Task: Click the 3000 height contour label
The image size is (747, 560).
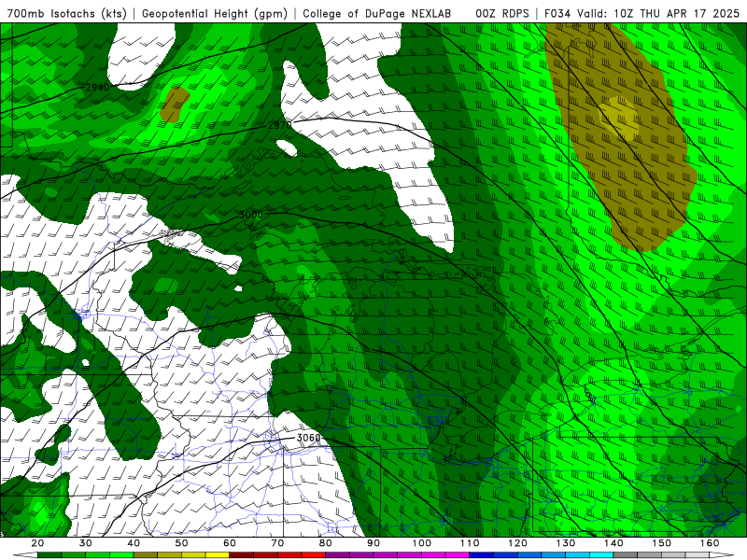Action: (x=250, y=215)
